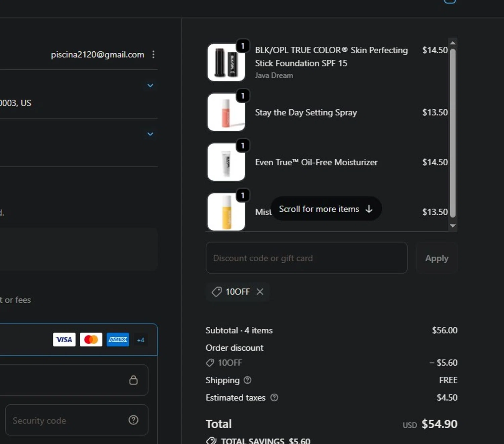Click the piscina2120@gmail.com email text

point(97,54)
